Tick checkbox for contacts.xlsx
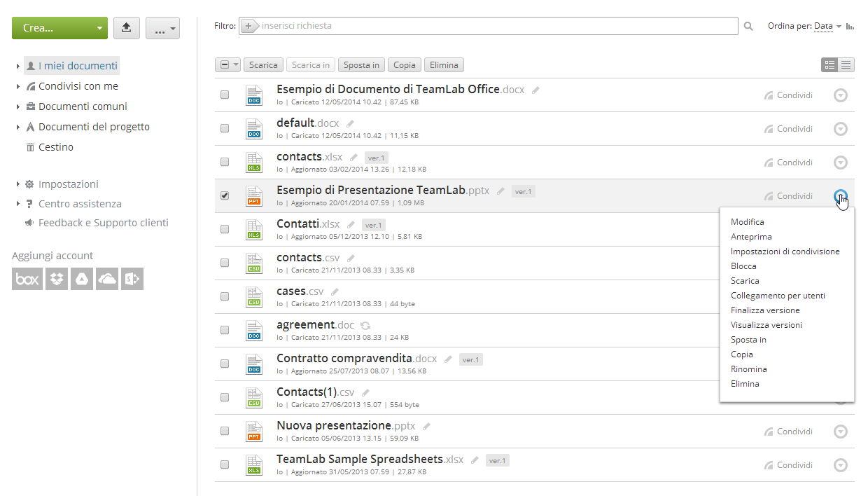The width and height of the screenshot is (868, 496). (x=225, y=162)
